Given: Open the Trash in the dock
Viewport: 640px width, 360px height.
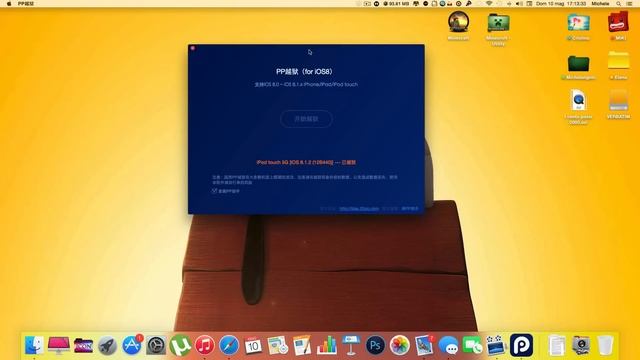Looking at the screenshot, I should click(x=605, y=345).
